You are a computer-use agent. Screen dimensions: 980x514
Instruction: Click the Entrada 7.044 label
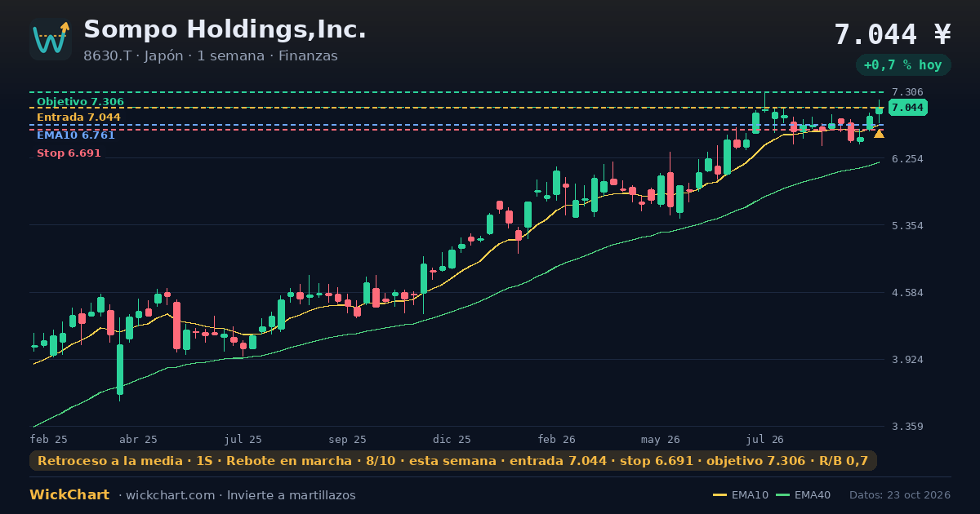pos(78,117)
